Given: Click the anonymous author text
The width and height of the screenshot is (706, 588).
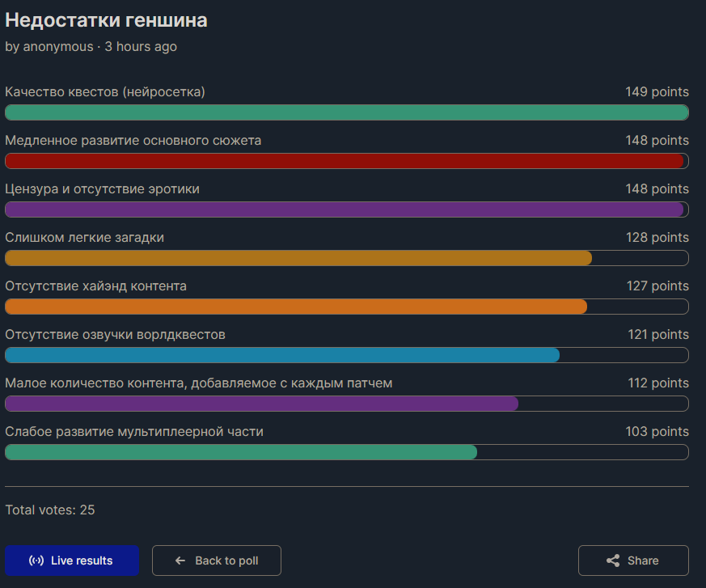Looking at the screenshot, I should tap(58, 46).
